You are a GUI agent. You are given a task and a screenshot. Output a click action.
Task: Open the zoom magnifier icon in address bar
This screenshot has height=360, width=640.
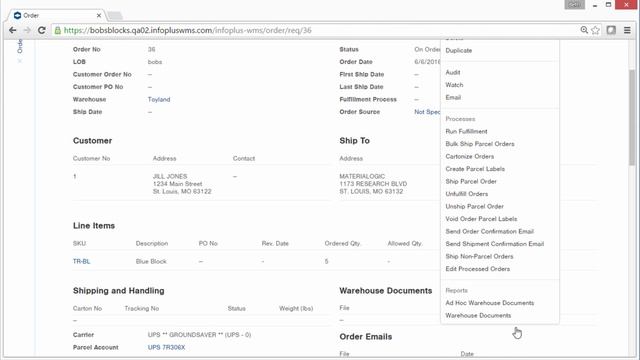(x=584, y=30)
